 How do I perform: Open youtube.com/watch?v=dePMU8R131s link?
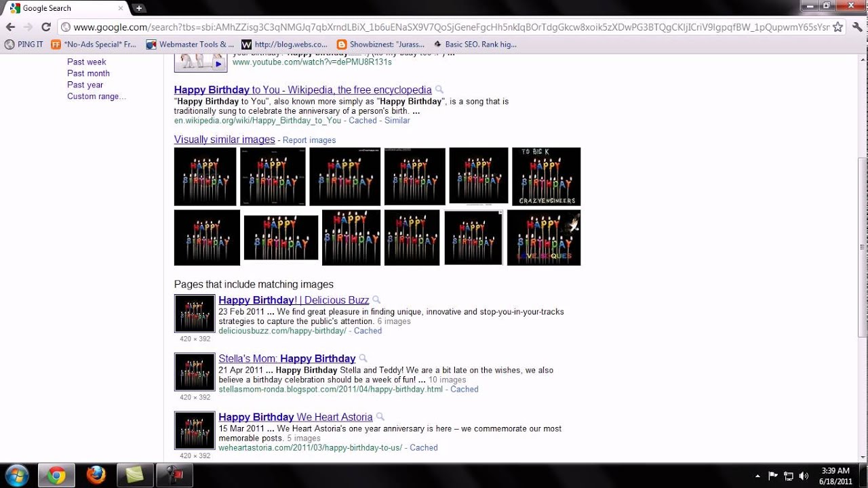pos(312,62)
